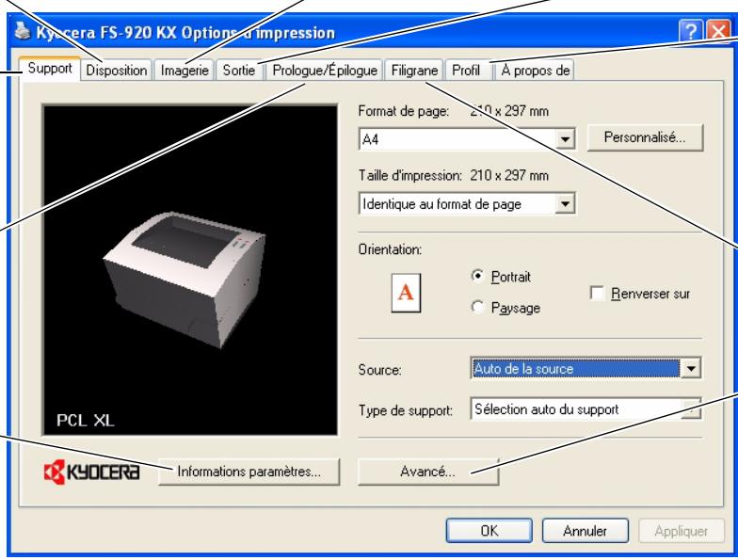This screenshot has width=738, height=560.
Task: Switch to the Disposition tab
Action: [117, 71]
